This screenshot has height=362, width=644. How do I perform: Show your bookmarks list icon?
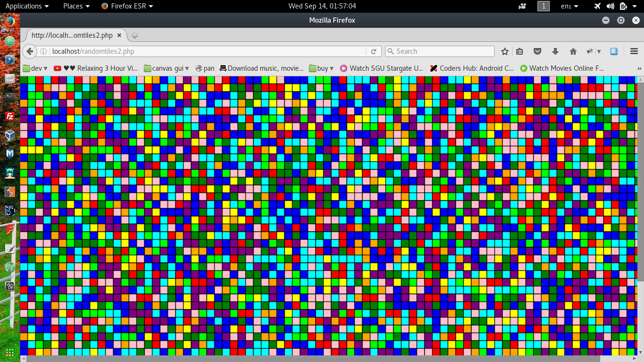[520, 51]
